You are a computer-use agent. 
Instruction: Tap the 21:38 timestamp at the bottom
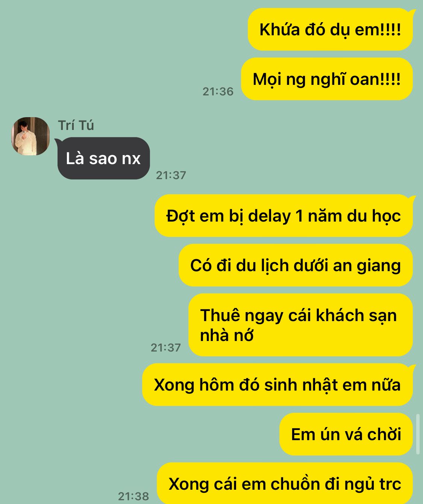tap(133, 496)
